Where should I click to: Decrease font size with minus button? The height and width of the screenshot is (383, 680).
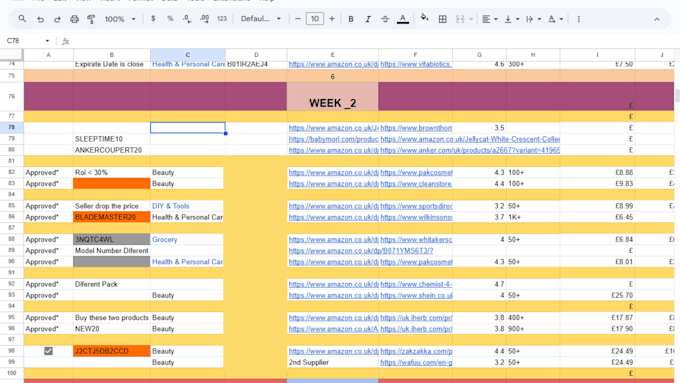click(298, 19)
